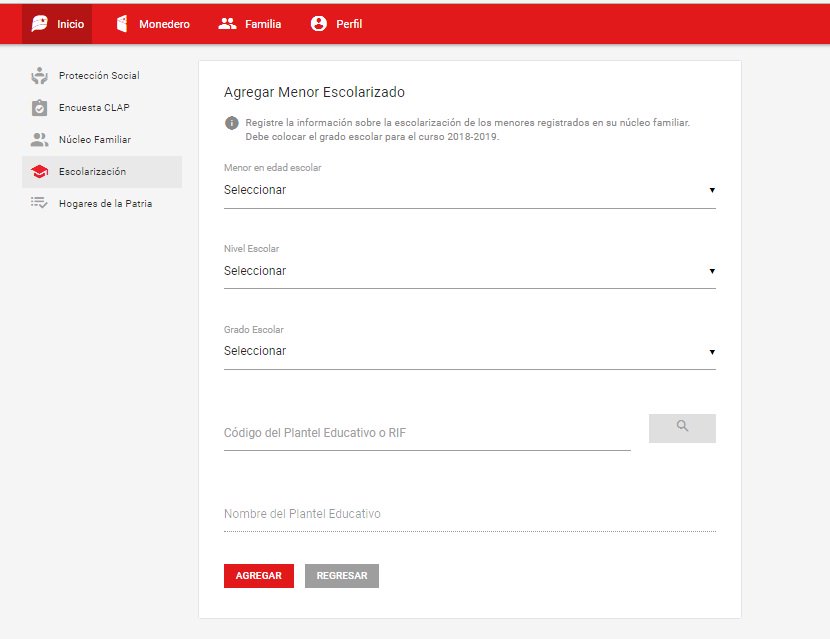Click the magnifying glass search button

(682, 428)
